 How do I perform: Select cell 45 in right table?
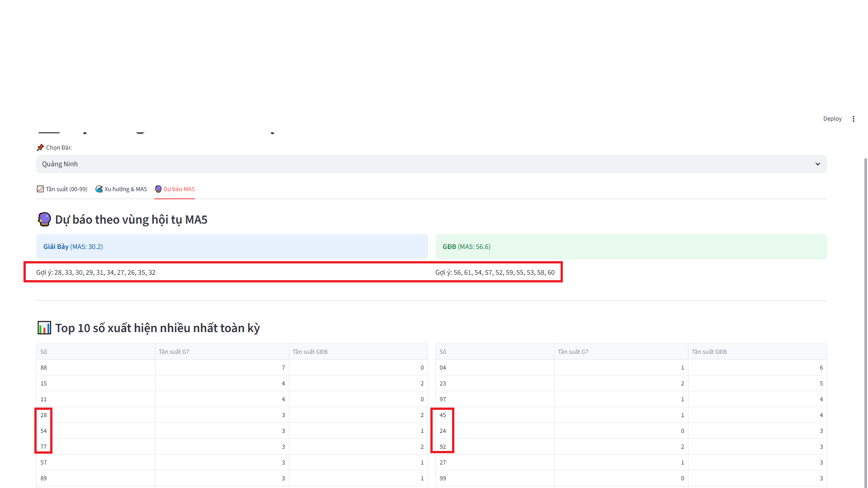pyautogui.click(x=495, y=415)
